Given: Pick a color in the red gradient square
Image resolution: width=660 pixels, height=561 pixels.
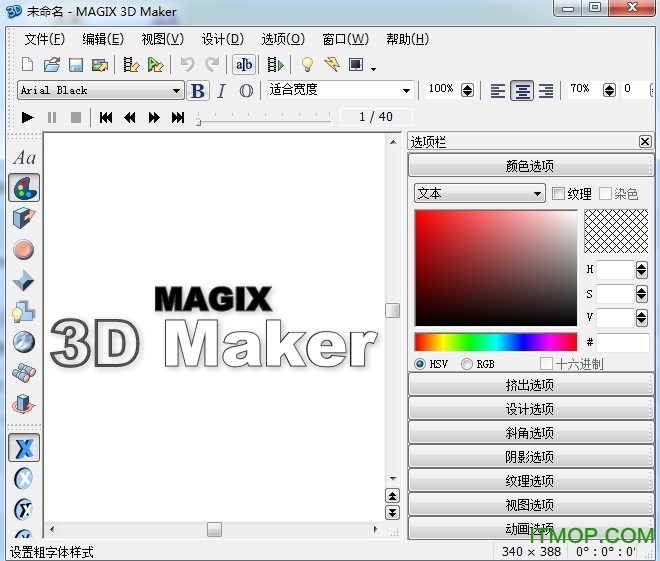Looking at the screenshot, I should pos(496,268).
